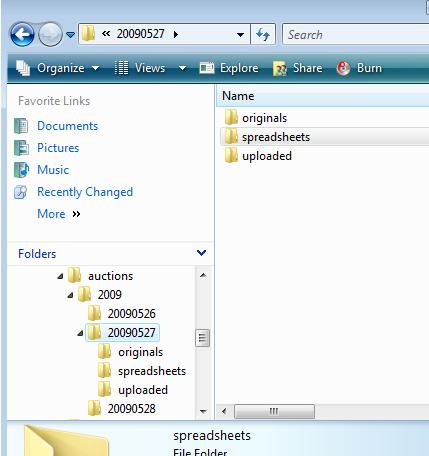429x456 pixels.
Task: Go back with the blue Back arrow
Action: [x=22, y=34]
